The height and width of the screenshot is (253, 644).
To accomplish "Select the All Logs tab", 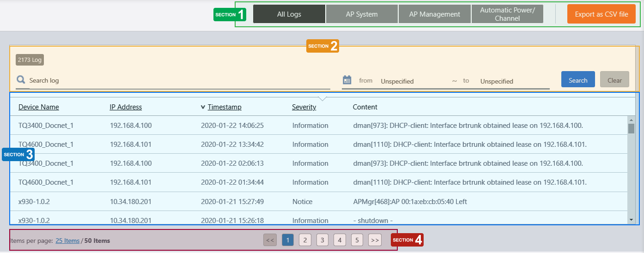I will [289, 14].
